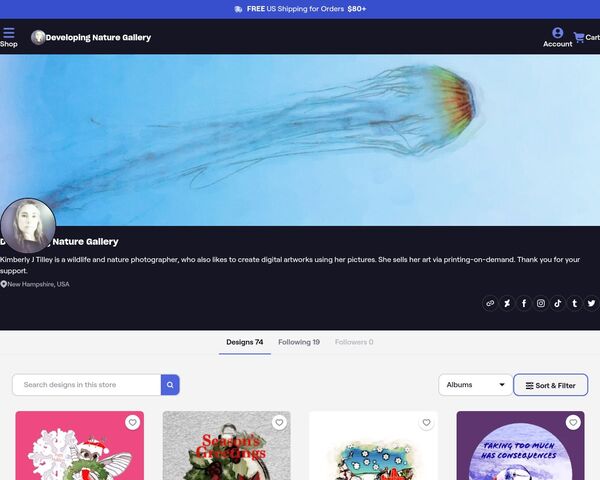Open the Tumblr profile icon
The height and width of the screenshot is (480, 600).
click(x=574, y=304)
